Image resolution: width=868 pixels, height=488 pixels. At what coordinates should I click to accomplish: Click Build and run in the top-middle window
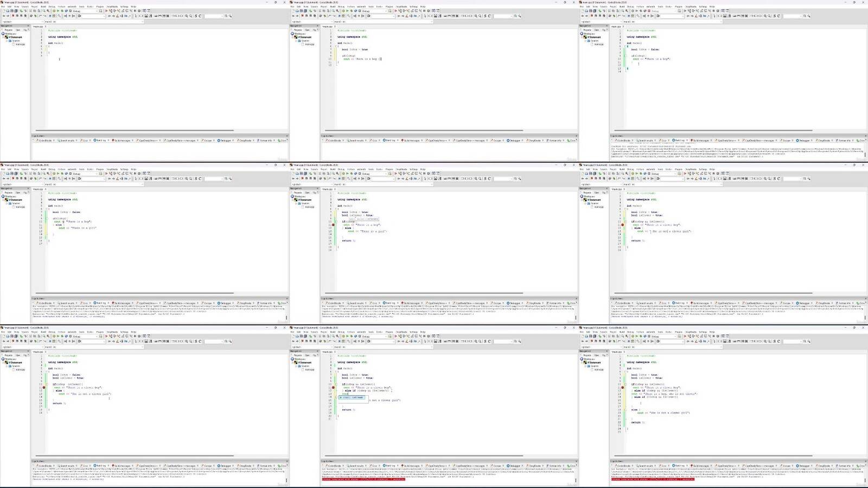(351, 11)
